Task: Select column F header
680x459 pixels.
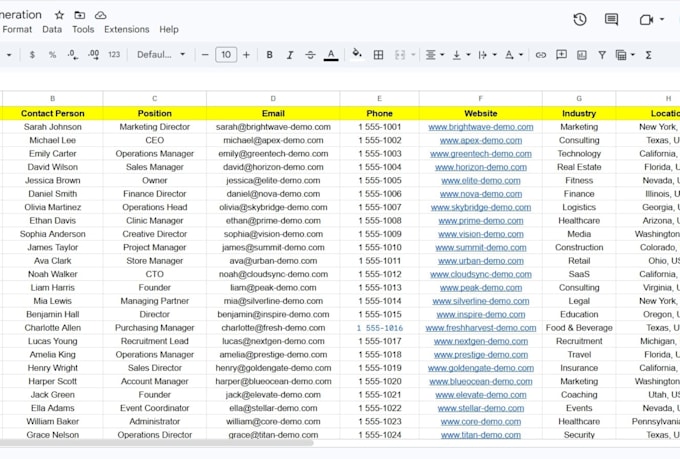Action: tap(481, 98)
